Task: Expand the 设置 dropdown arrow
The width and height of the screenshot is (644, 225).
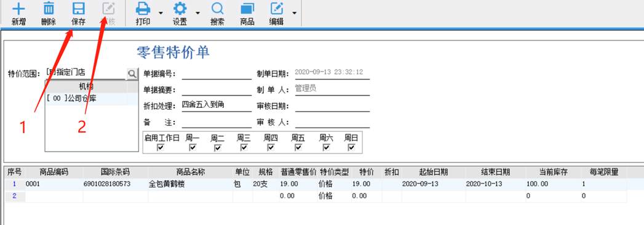Action: click(x=197, y=12)
